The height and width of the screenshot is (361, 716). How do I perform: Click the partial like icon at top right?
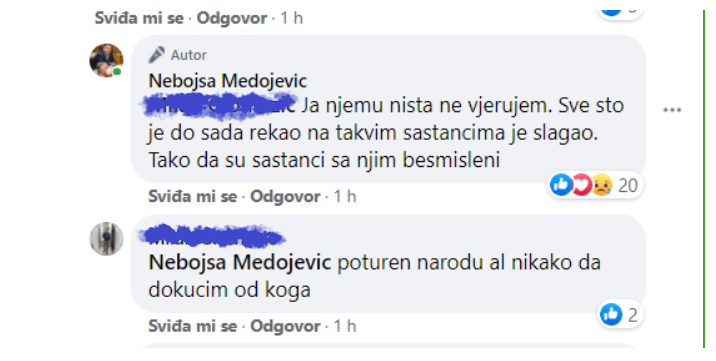tap(611, 11)
